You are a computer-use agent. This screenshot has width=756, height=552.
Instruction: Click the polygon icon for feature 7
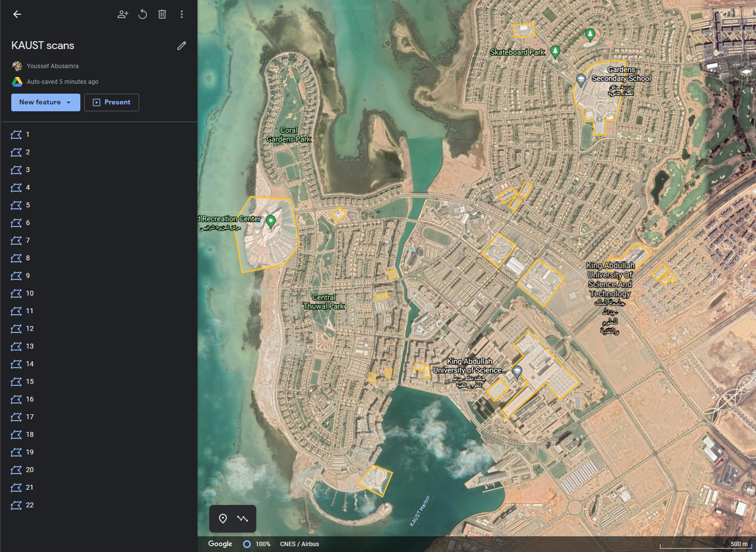[16, 241]
